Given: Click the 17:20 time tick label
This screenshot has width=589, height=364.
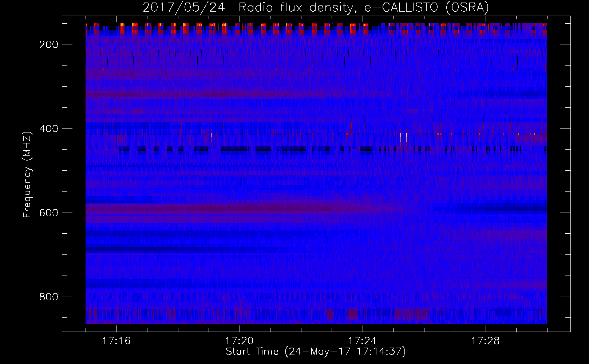Looking at the screenshot, I should click(240, 341).
